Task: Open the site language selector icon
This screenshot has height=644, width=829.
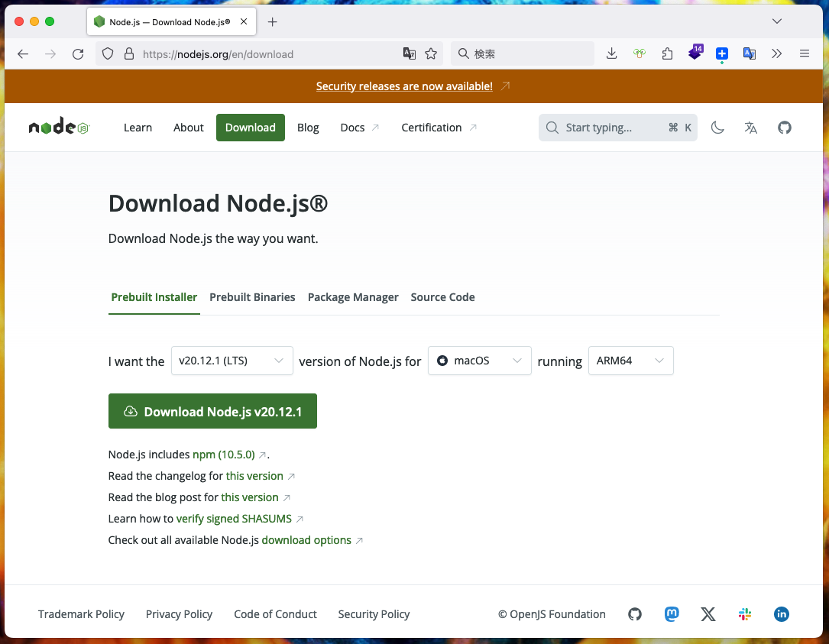Action: (751, 128)
